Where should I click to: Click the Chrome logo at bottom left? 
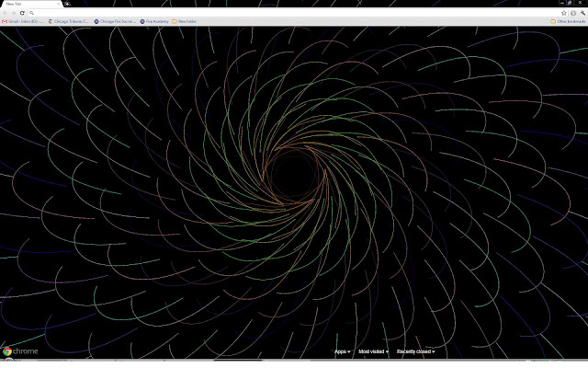(20, 351)
